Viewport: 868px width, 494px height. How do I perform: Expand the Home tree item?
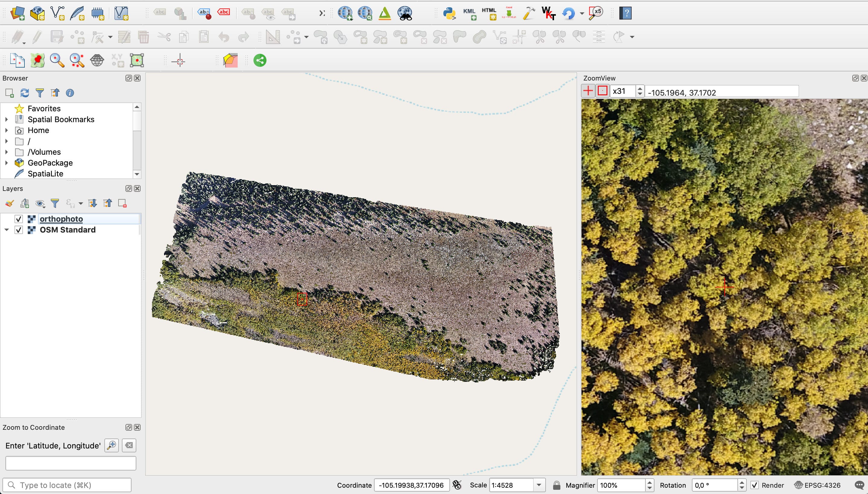pyautogui.click(x=6, y=130)
